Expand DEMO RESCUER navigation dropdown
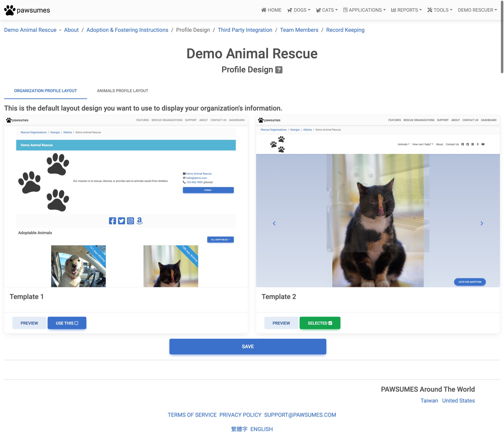This screenshot has height=439, width=504. [477, 10]
